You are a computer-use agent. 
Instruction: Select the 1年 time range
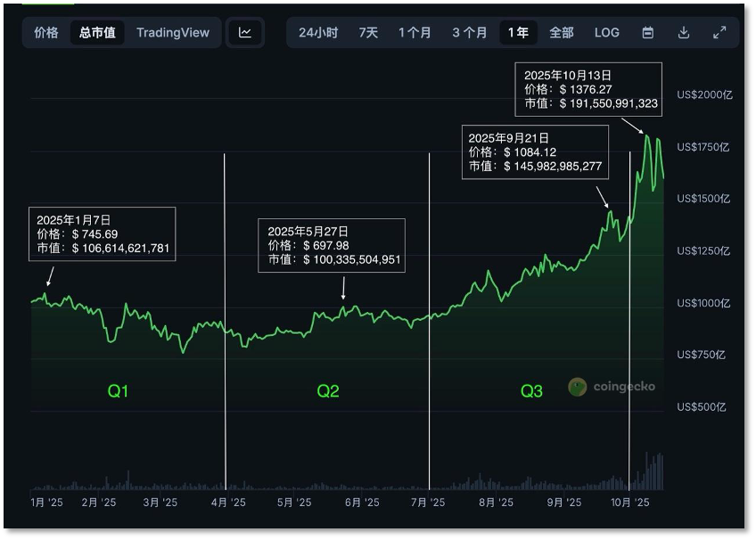coord(518,33)
